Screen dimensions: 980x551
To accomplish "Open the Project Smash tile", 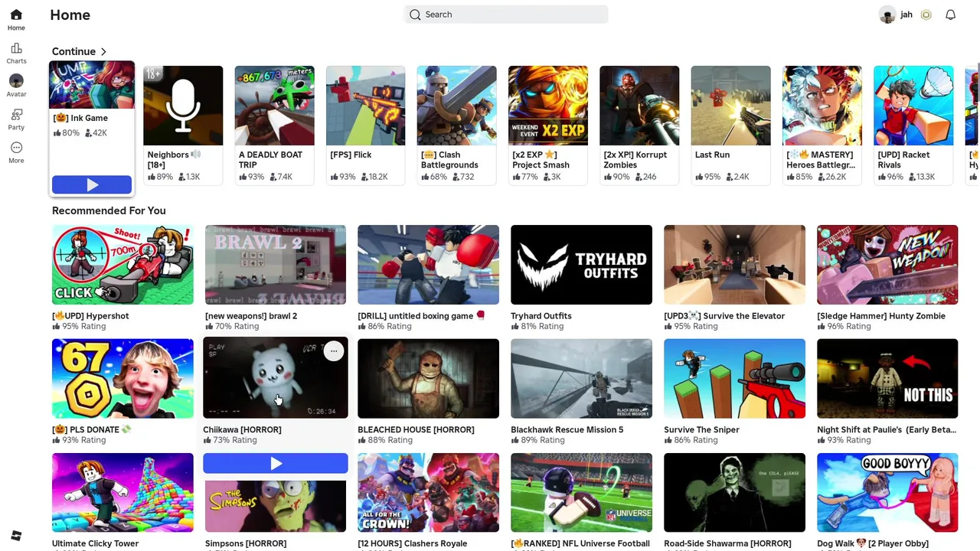I will tap(548, 125).
